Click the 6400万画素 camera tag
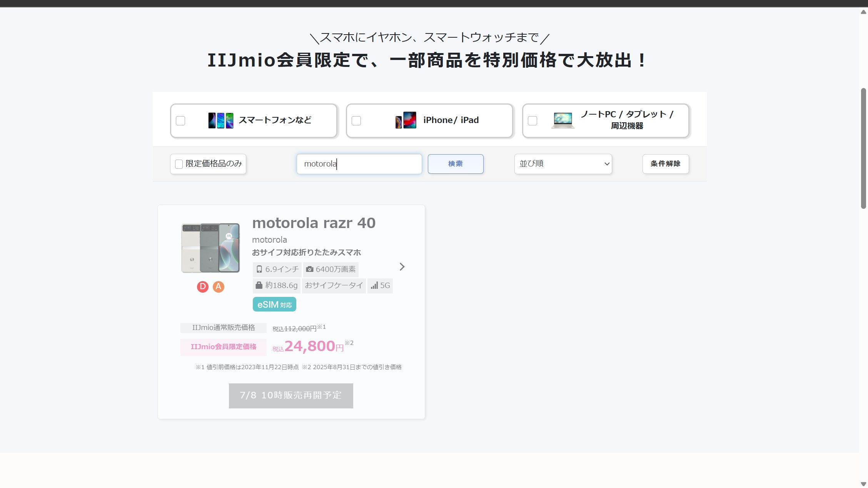 tap(331, 270)
